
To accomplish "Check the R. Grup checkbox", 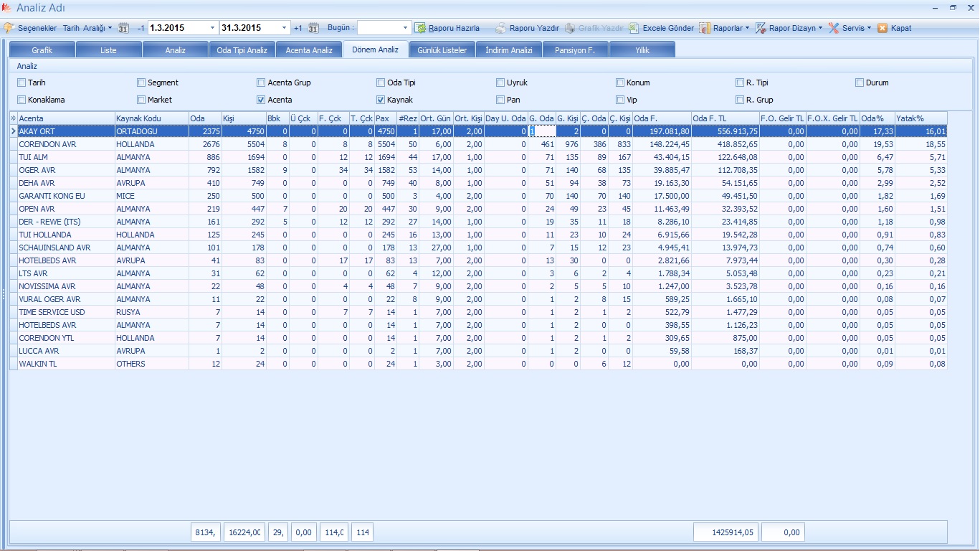I will click(740, 100).
